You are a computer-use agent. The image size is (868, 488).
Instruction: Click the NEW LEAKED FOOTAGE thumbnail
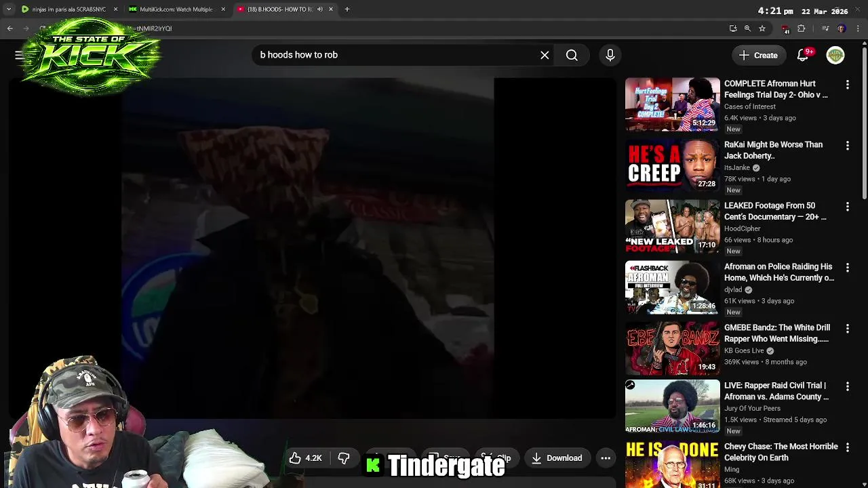672,226
